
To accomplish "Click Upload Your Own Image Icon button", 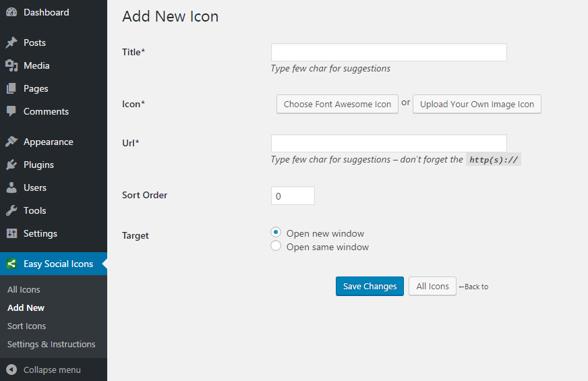I will pos(477,104).
